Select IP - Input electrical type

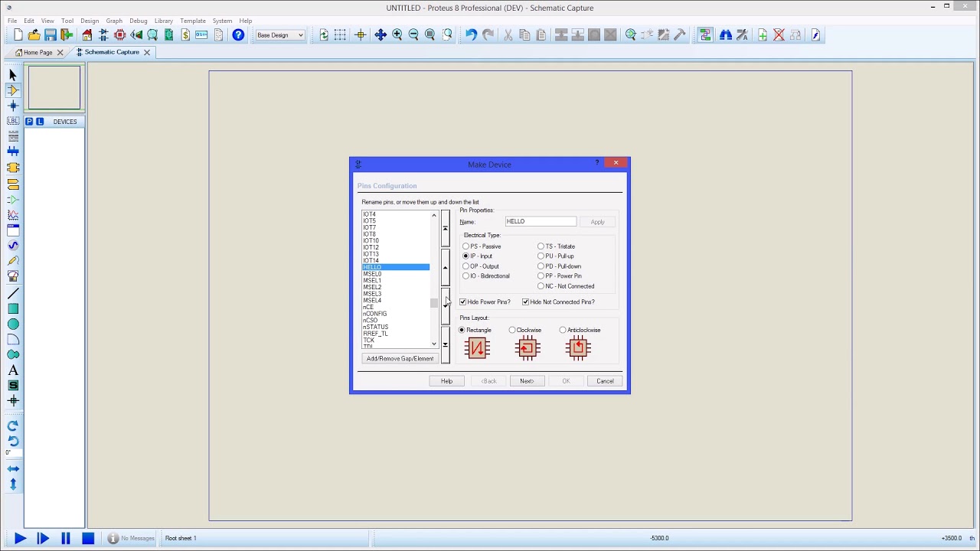click(x=479, y=256)
